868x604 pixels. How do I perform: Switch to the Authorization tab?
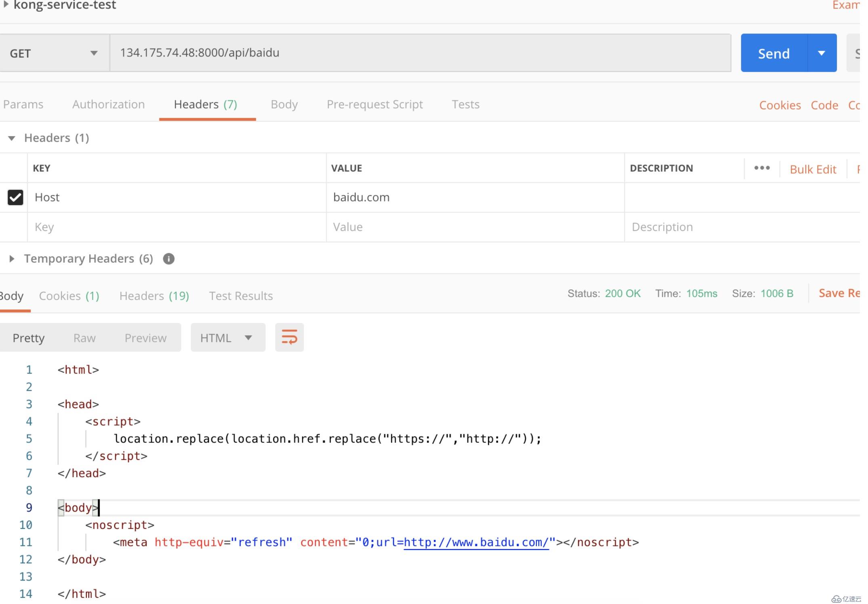(x=108, y=104)
